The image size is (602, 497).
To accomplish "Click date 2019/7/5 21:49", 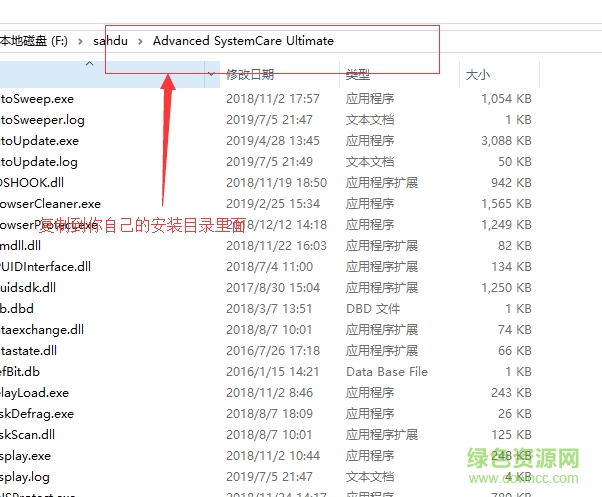I will (x=270, y=162).
